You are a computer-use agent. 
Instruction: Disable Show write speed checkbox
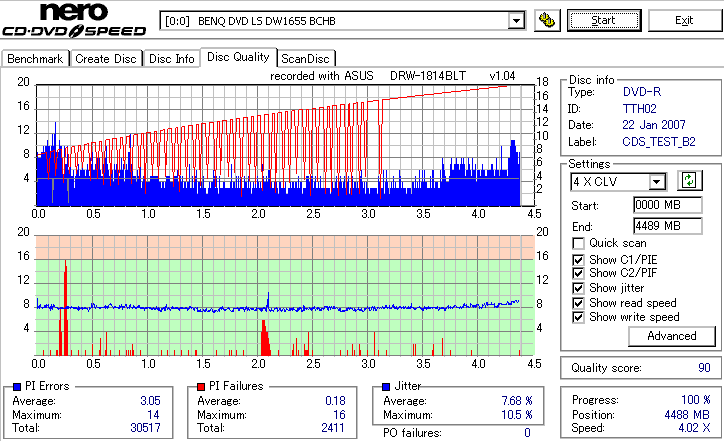[x=578, y=317]
